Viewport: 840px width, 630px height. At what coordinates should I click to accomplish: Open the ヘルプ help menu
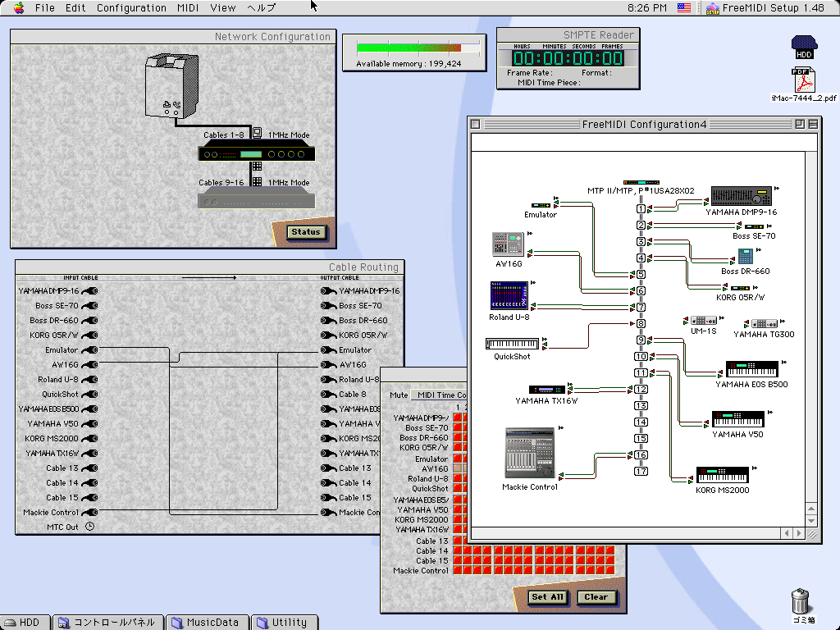(x=262, y=7)
